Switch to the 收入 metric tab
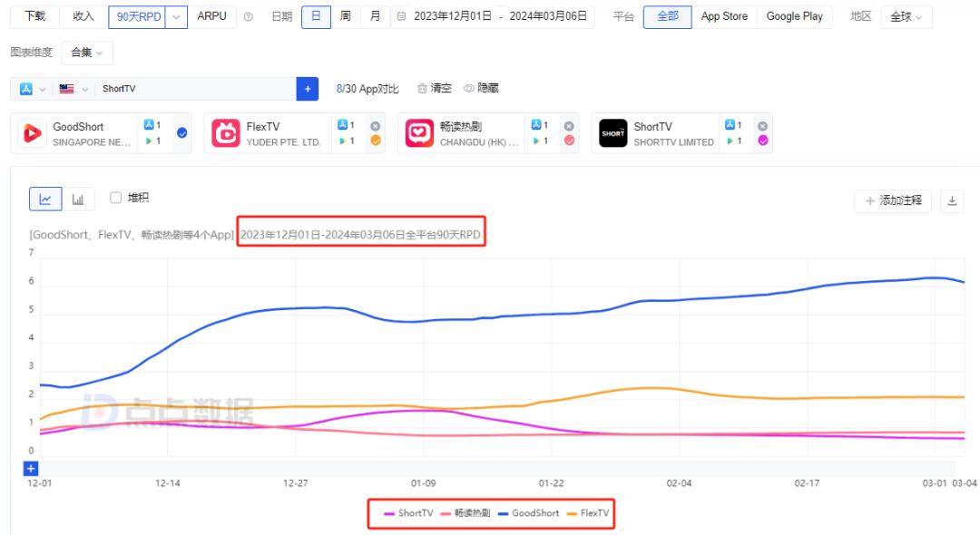The image size is (980, 535). click(83, 16)
